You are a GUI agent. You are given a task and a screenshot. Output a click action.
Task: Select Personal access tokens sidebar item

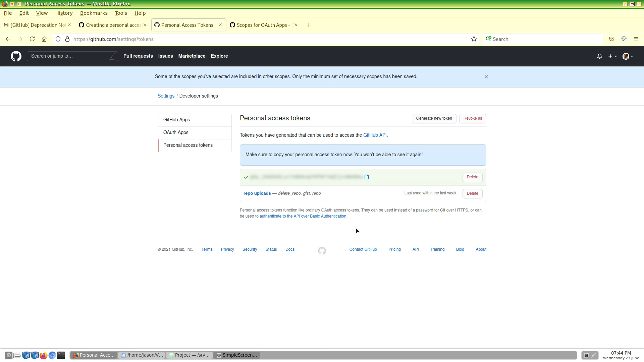point(195,145)
